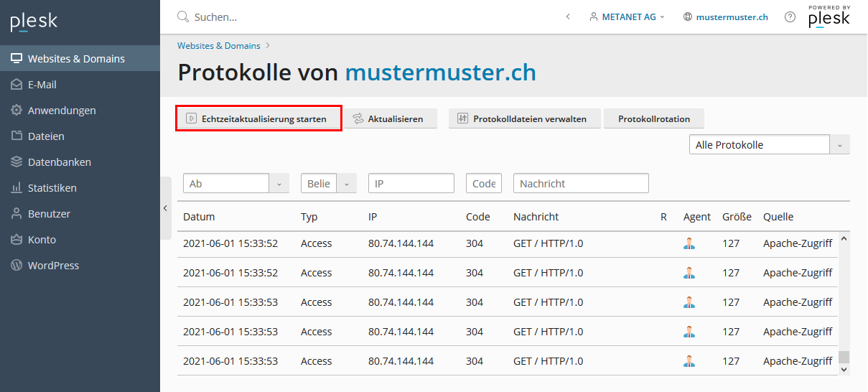Click the Nachricht filter input field
The image size is (868, 392).
pos(580,184)
